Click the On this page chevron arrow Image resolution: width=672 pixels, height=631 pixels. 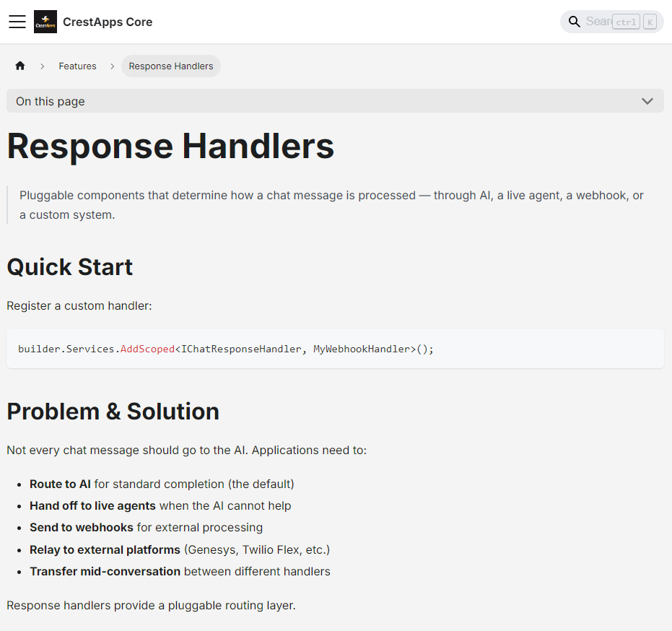[x=647, y=101]
